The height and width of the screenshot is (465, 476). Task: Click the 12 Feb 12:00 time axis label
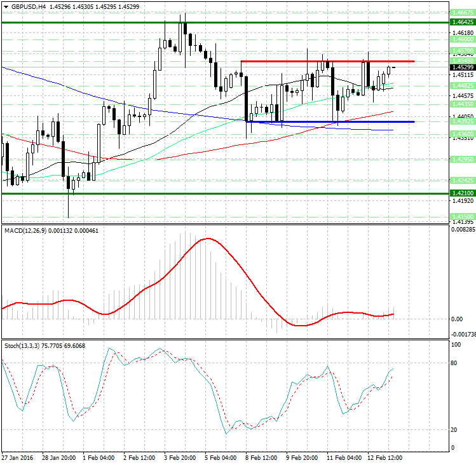pos(384,457)
